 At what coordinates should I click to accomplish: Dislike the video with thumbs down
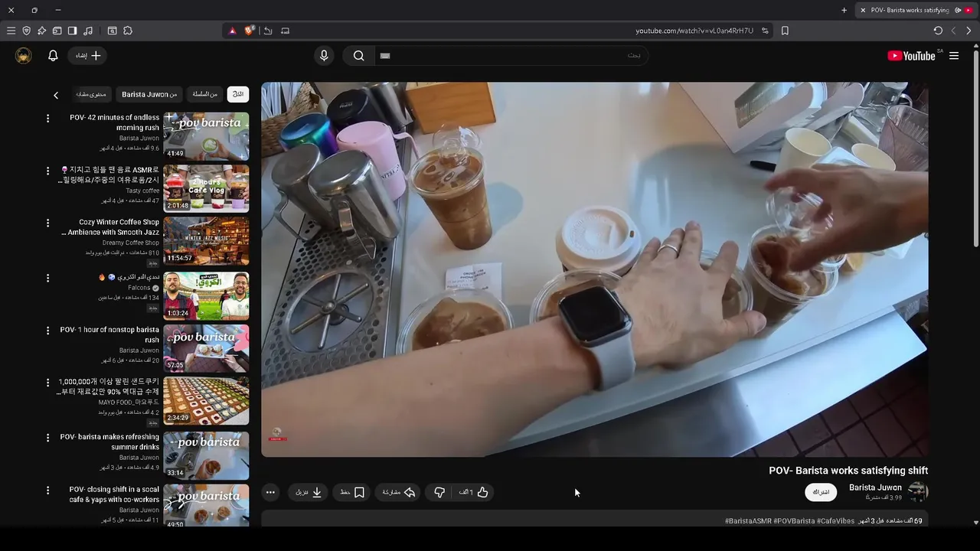(439, 492)
